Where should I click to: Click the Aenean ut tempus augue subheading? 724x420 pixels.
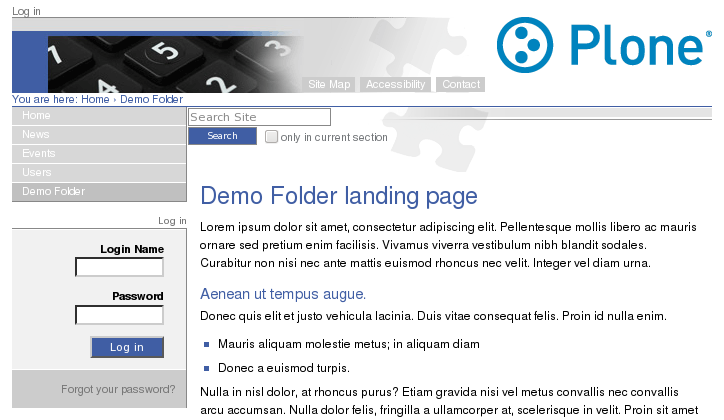tap(283, 294)
